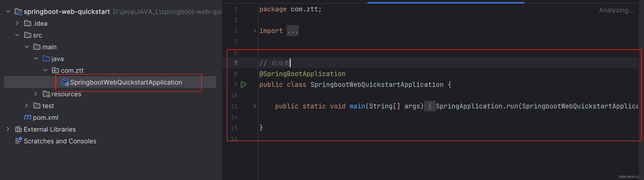This screenshot has width=644, height=180.
Task: Select the main folder label
Action: (49, 47)
